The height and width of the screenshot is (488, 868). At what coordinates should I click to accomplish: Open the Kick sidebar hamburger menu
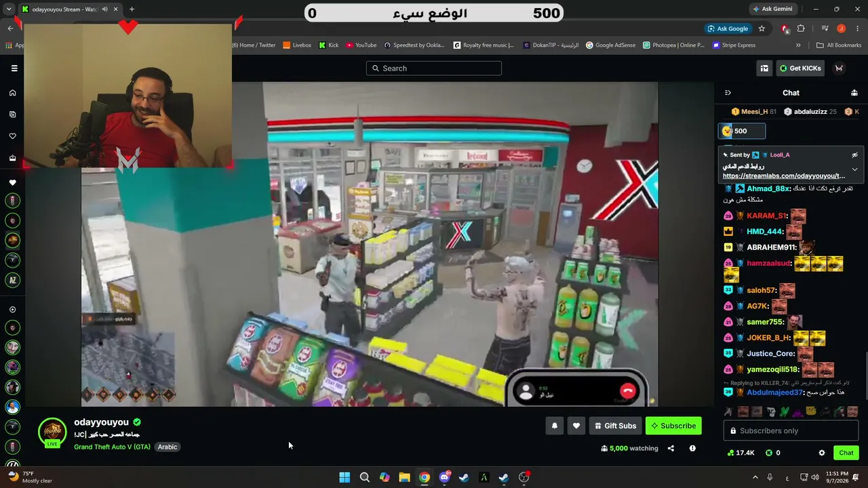(x=14, y=68)
